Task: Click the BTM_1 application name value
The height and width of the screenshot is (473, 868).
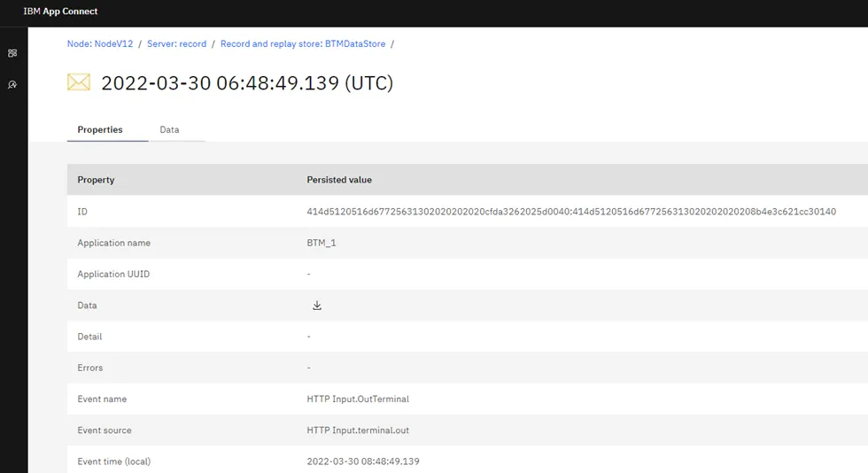Action: click(322, 243)
